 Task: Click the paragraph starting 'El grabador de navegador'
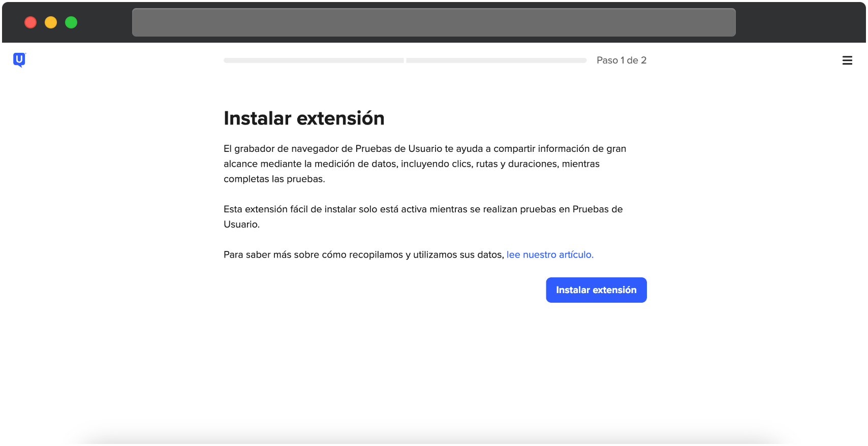point(425,164)
